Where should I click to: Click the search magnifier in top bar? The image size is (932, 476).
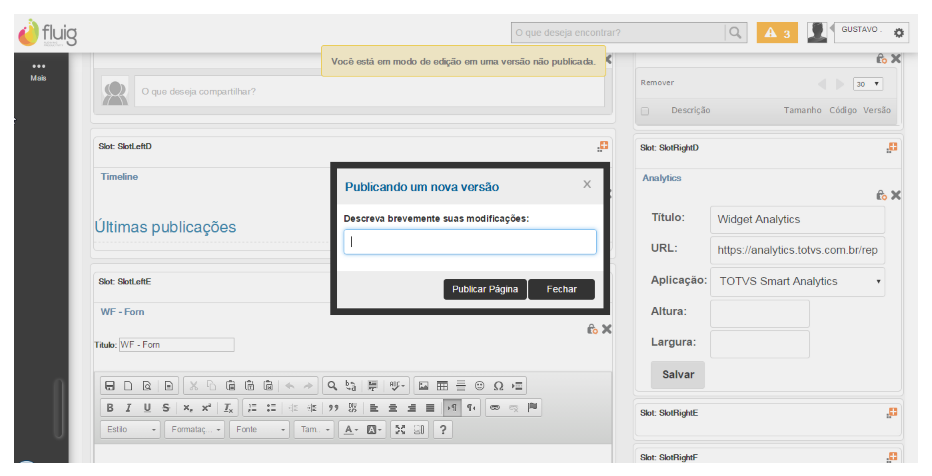tap(735, 33)
